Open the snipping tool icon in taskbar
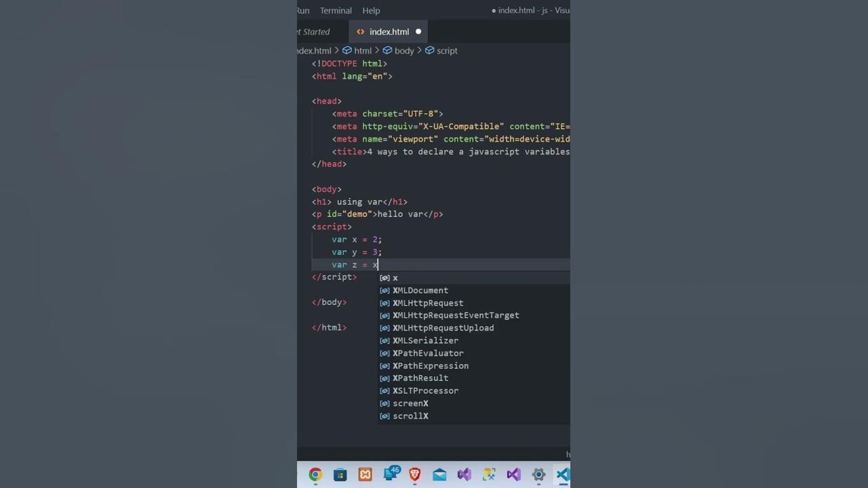868x488 pixels. [489, 474]
